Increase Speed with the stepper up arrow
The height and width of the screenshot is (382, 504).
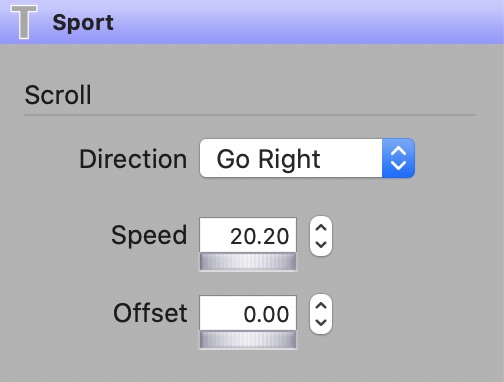(321, 227)
